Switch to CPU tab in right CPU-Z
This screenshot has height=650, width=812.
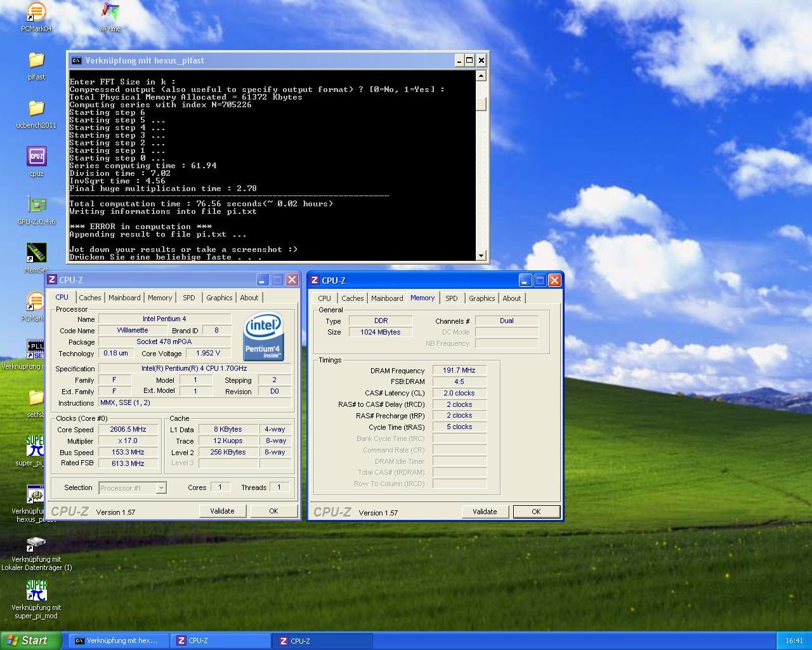pyautogui.click(x=325, y=298)
